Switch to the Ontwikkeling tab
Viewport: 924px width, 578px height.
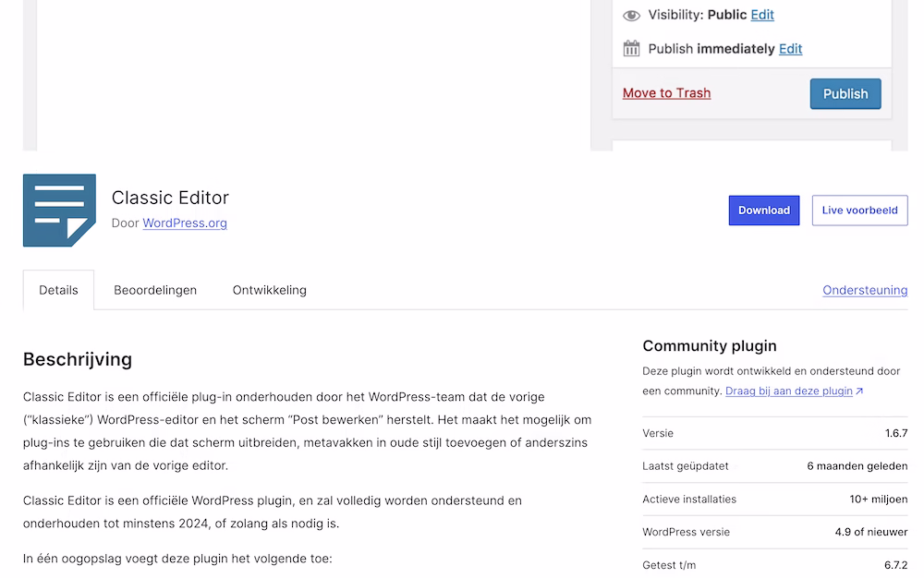[x=269, y=290]
